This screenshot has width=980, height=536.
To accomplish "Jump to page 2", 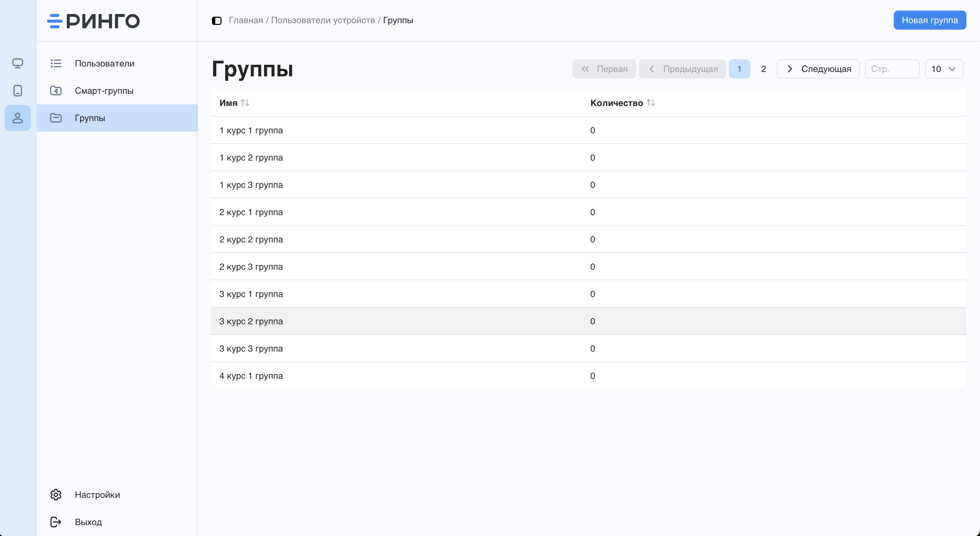I will tap(763, 69).
